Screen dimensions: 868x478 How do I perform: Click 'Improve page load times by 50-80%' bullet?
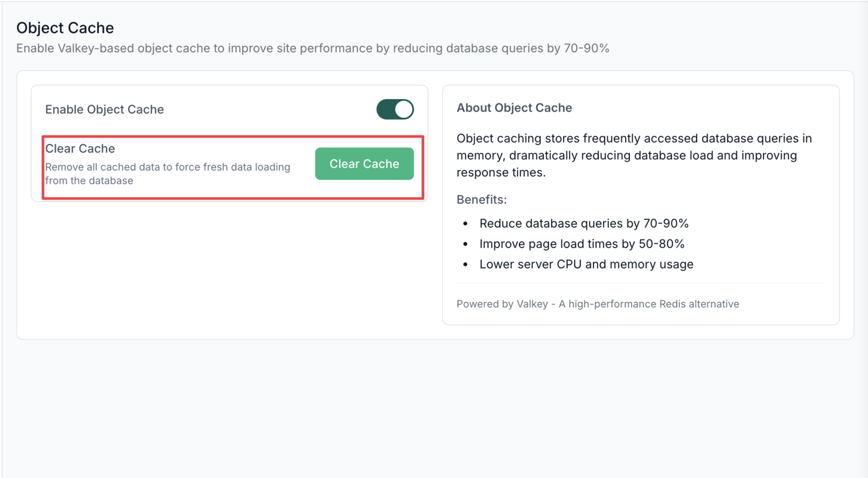(x=582, y=244)
